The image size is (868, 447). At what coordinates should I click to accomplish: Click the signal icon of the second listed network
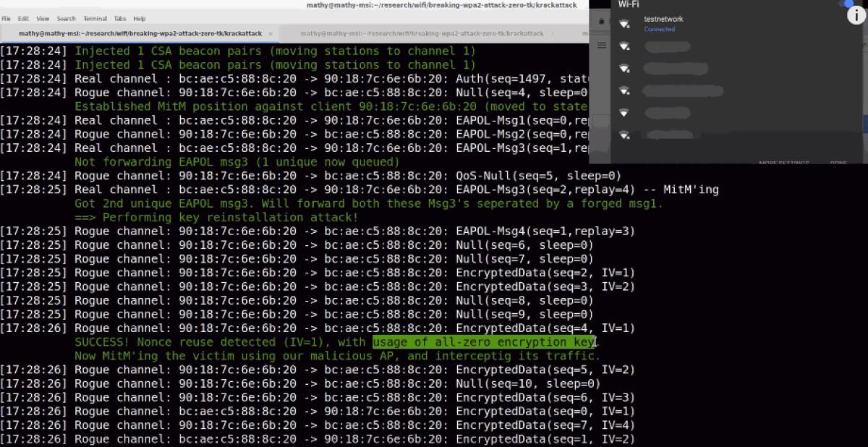click(x=624, y=46)
